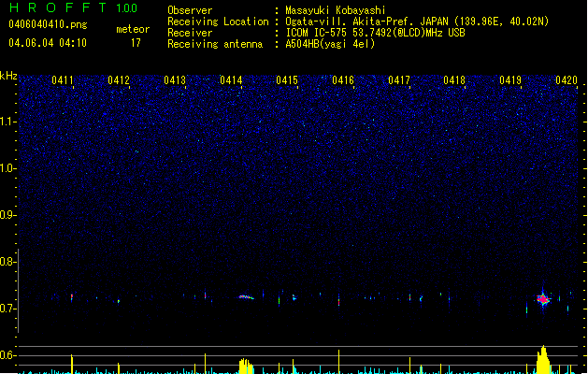Image resolution: width=588 pixels, height=374 pixels.
Task: Click the 0.7 kHz frequency label
Action: pos(7,309)
